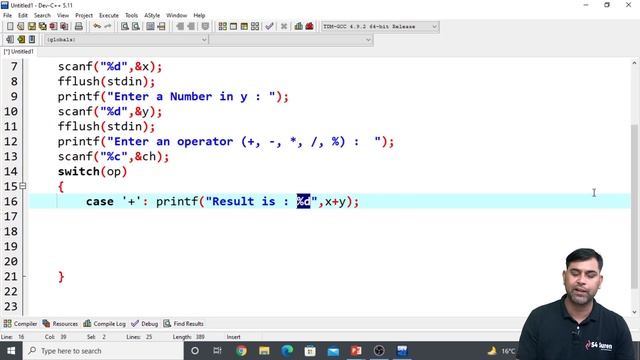Click the Open file toolbar icon

[21, 27]
